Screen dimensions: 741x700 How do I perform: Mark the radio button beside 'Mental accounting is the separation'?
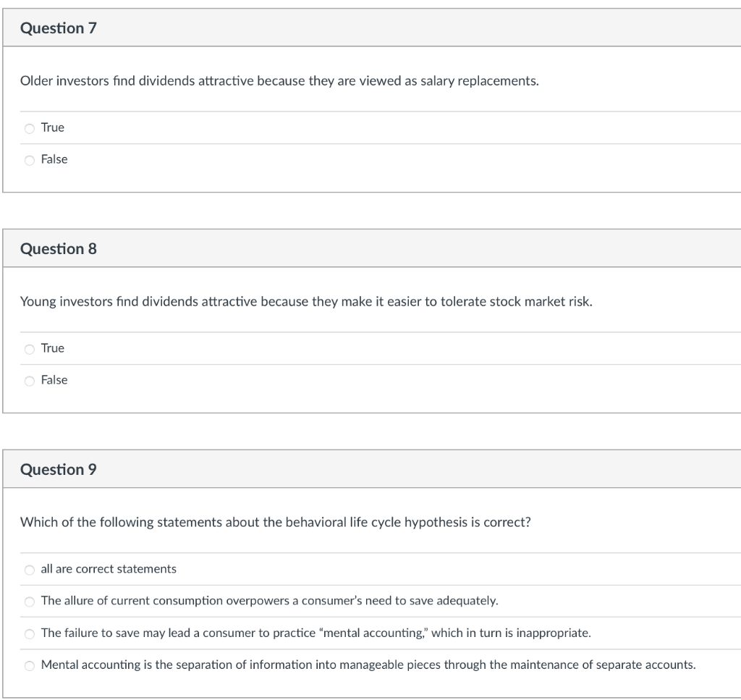click(30, 665)
